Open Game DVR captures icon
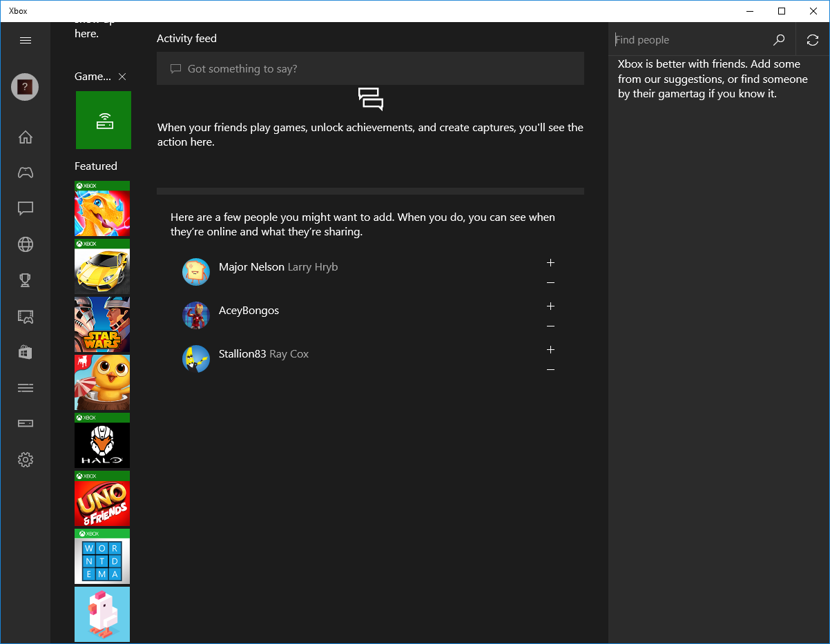The height and width of the screenshot is (644, 830). click(26, 316)
